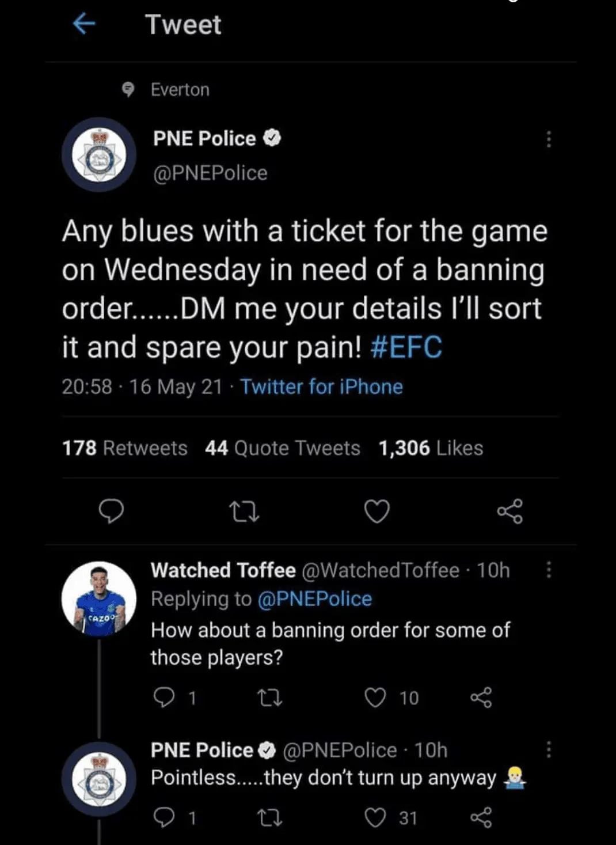
Task: Retweet the main banning order tweet
Action: pyautogui.click(x=244, y=511)
